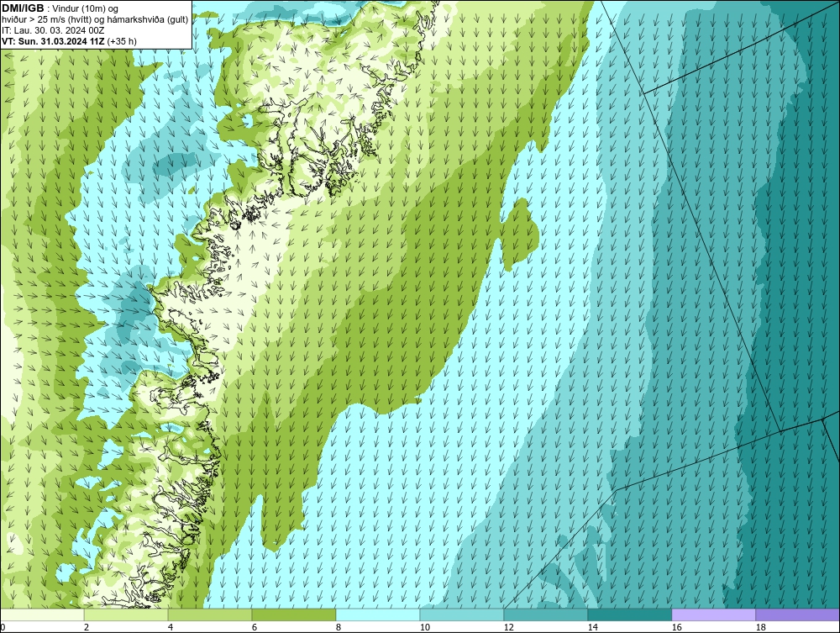This screenshot has width=840, height=633.
Task: Pick the 10–12 m/s light teal legend swatch
Action: tap(462, 615)
